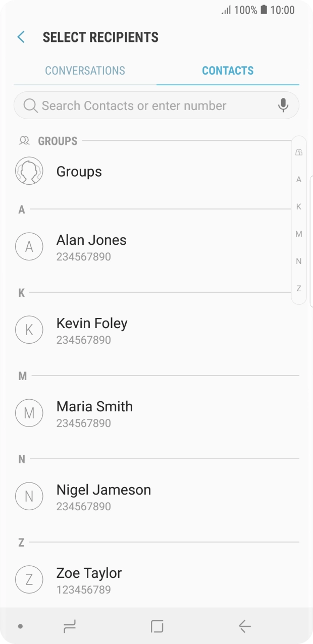Tap Alan Jones's avatar circle
Image resolution: width=313 pixels, height=644 pixels.
(x=29, y=246)
